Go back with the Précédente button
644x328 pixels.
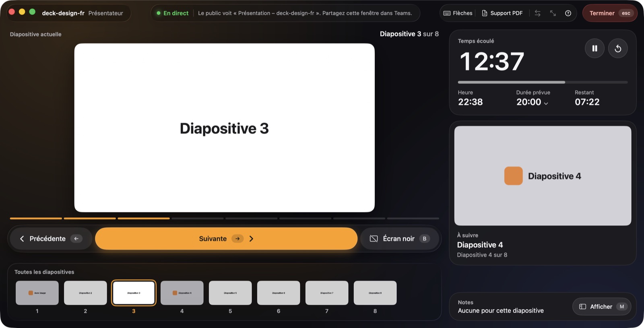pos(51,239)
